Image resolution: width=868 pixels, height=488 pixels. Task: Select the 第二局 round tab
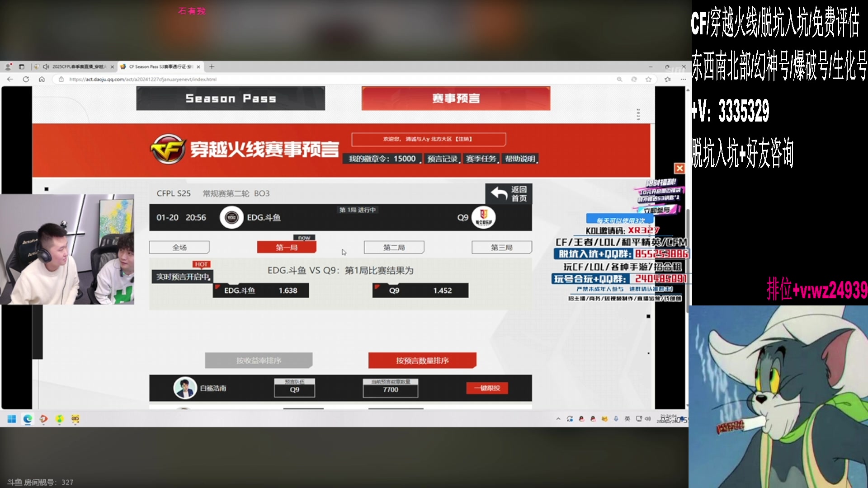(x=394, y=248)
